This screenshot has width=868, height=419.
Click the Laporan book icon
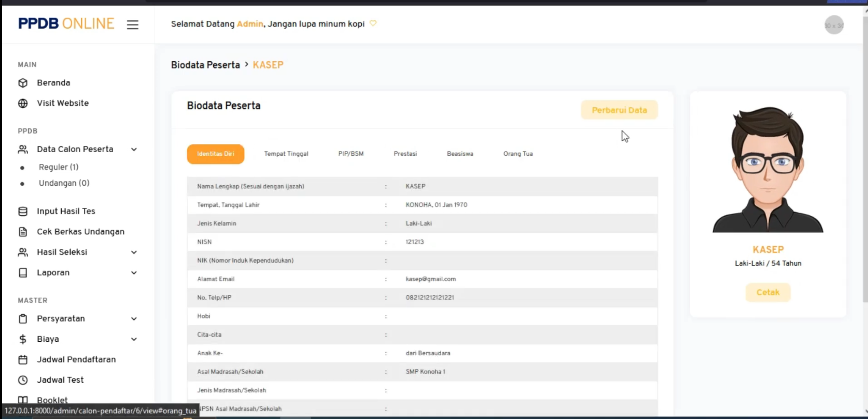[23, 273]
